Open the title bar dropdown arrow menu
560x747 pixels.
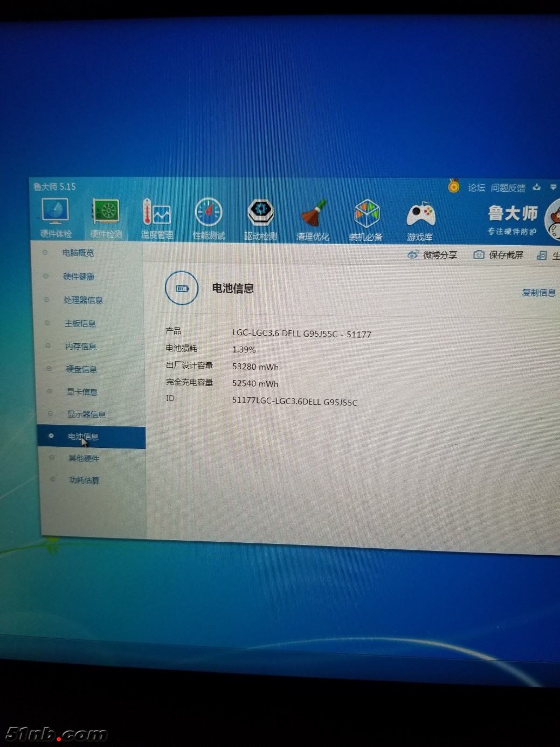click(x=553, y=187)
